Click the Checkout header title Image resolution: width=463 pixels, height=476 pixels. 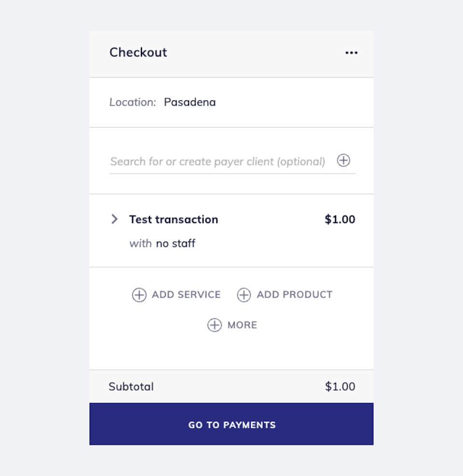click(138, 53)
